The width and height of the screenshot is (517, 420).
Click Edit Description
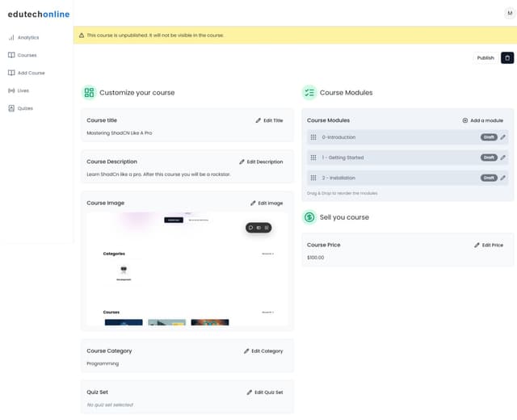pos(261,162)
